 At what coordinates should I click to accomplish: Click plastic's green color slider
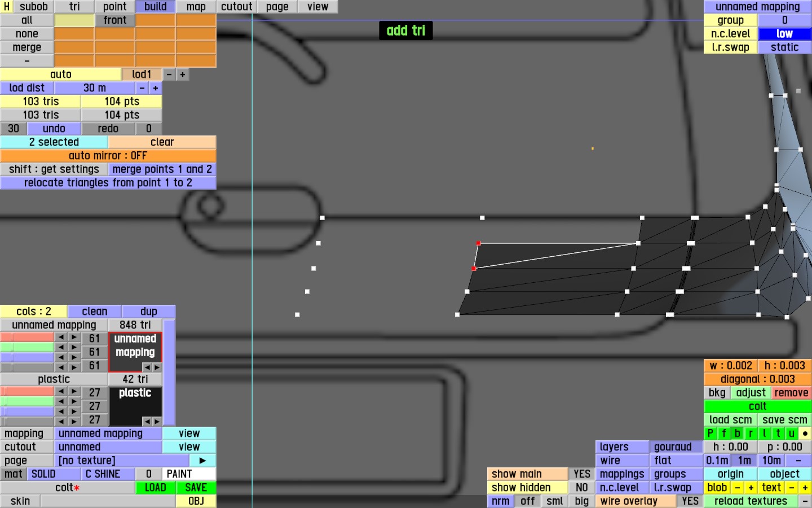point(27,401)
